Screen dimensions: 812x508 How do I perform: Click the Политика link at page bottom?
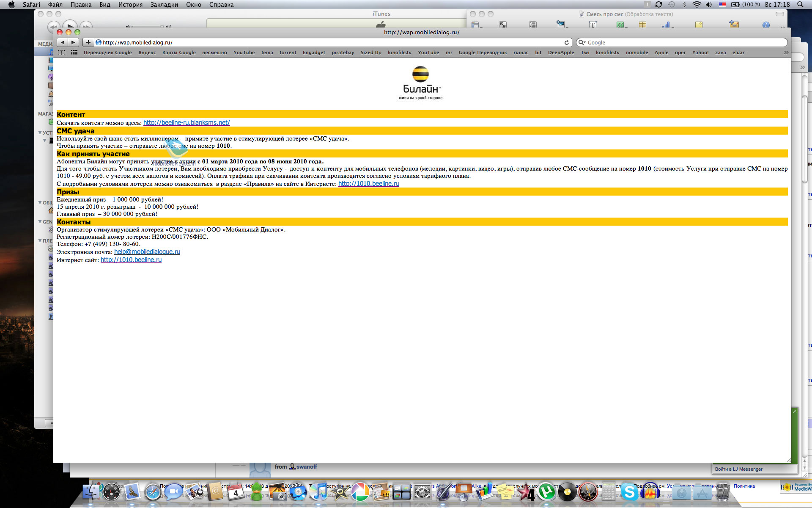click(744, 486)
